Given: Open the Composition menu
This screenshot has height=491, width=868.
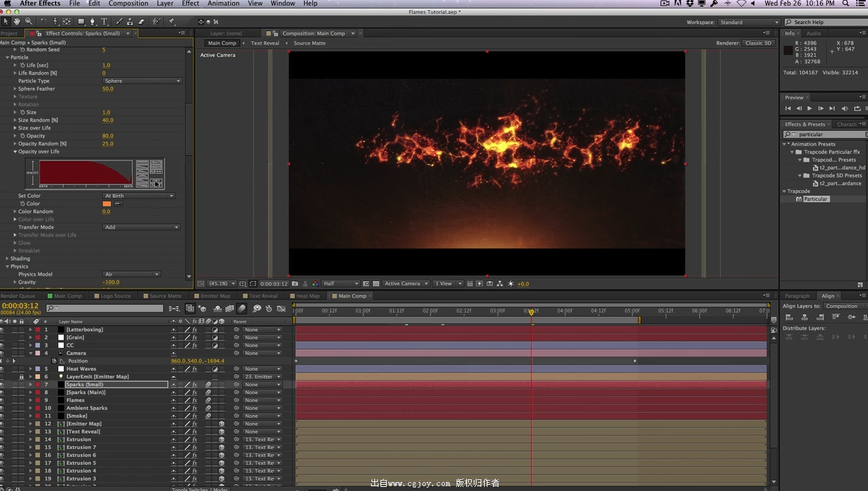Looking at the screenshot, I should (128, 3).
